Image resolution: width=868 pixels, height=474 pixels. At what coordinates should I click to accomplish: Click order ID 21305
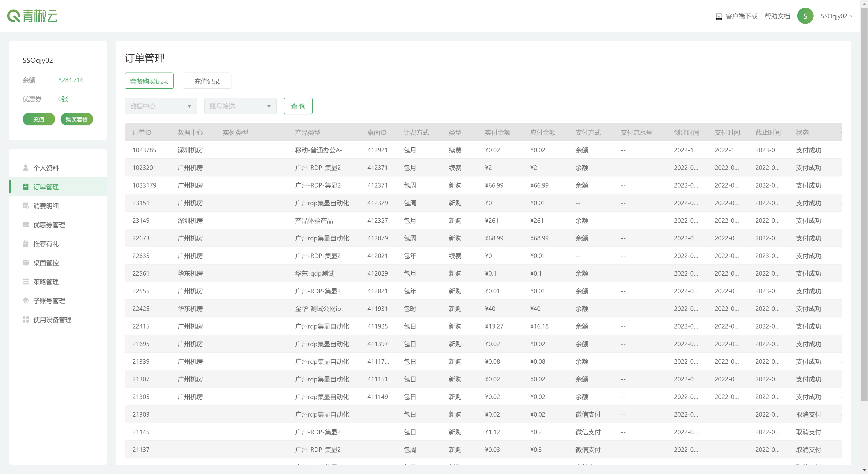point(141,397)
